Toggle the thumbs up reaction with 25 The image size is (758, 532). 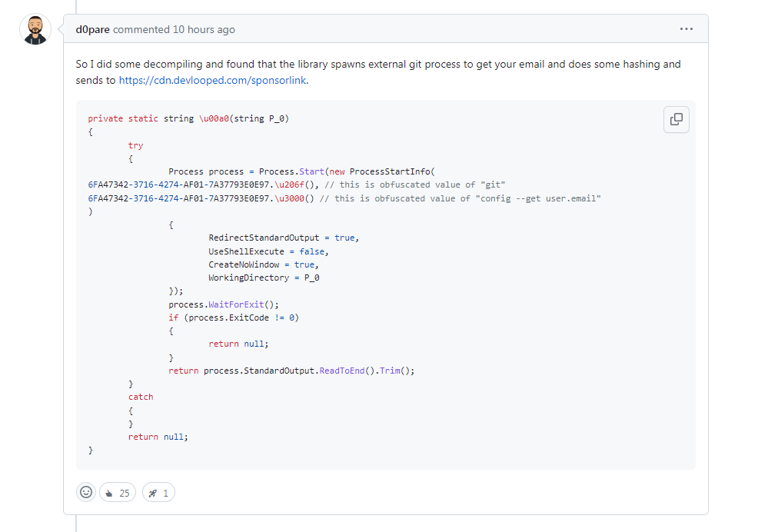click(x=118, y=493)
